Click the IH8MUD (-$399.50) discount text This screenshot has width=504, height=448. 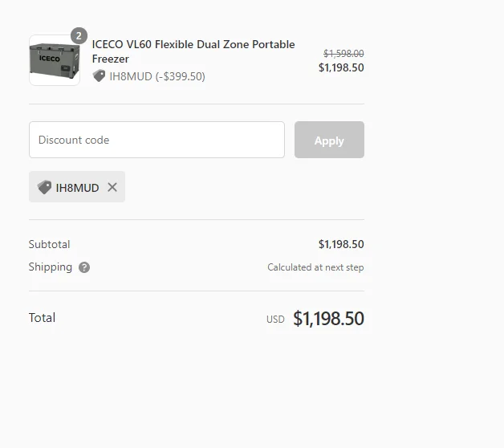(157, 76)
